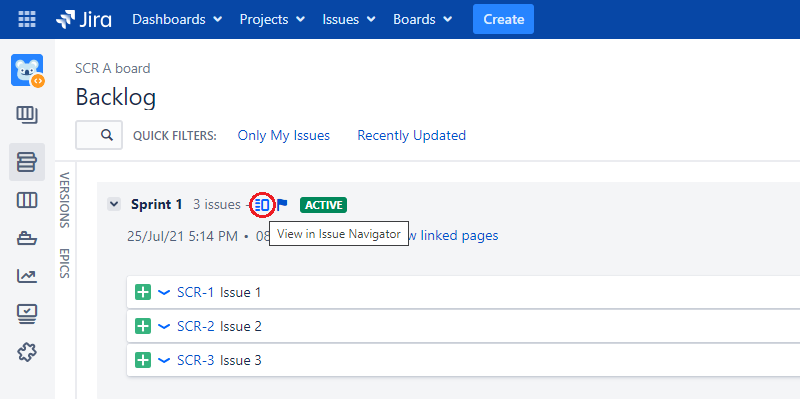Open the SCR-3 issue link
Screen dimensions: 800x399
195,360
